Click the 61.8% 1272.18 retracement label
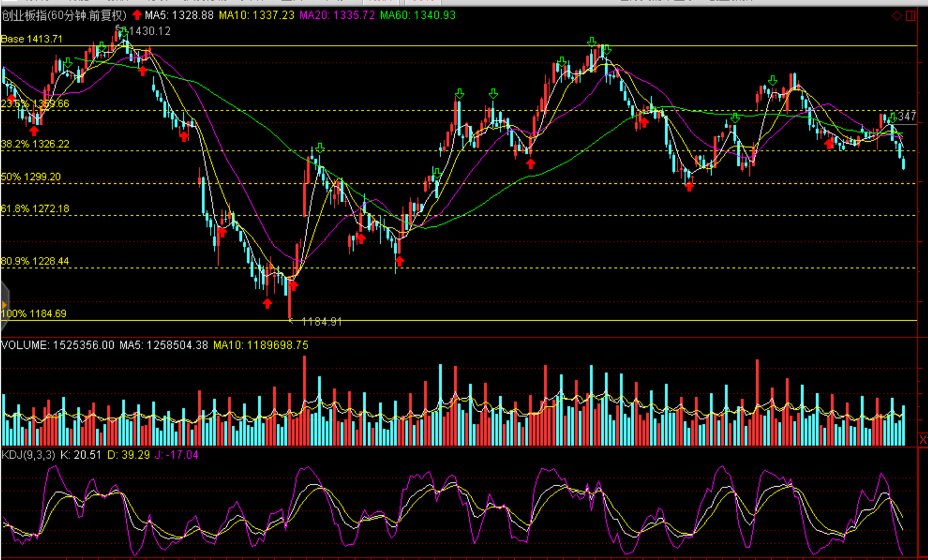 click(35, 209)
